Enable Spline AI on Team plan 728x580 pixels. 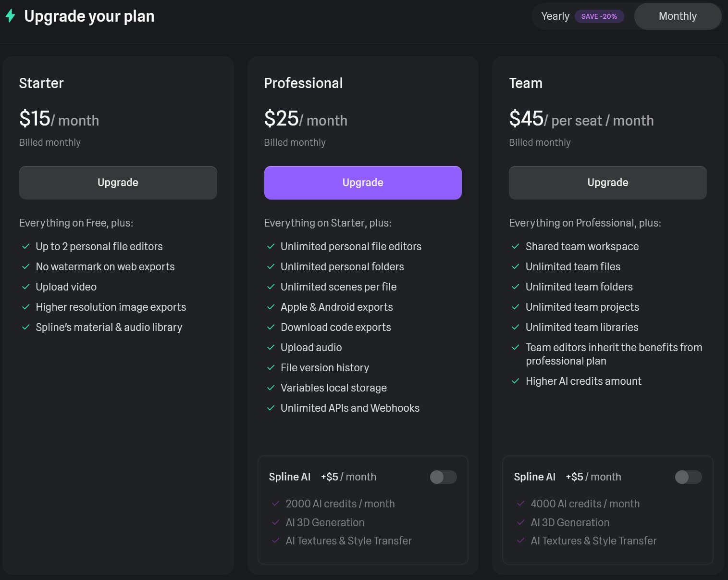tap(688, 477)
